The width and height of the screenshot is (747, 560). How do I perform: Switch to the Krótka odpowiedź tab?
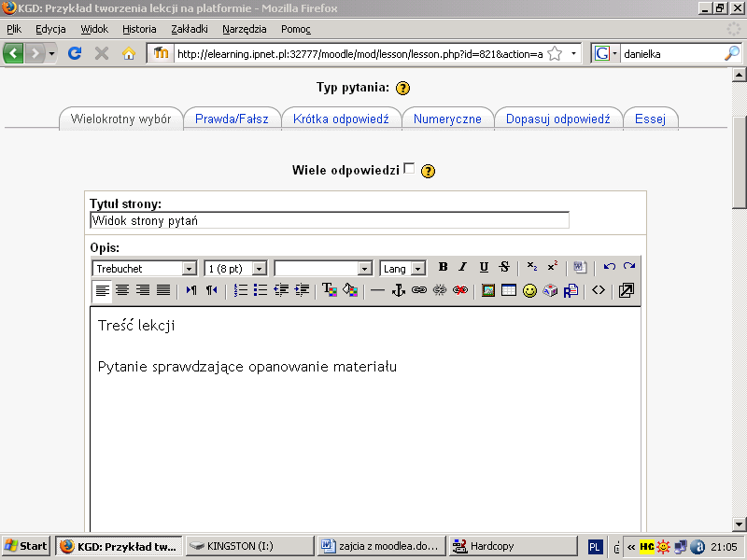coord(341,119)
